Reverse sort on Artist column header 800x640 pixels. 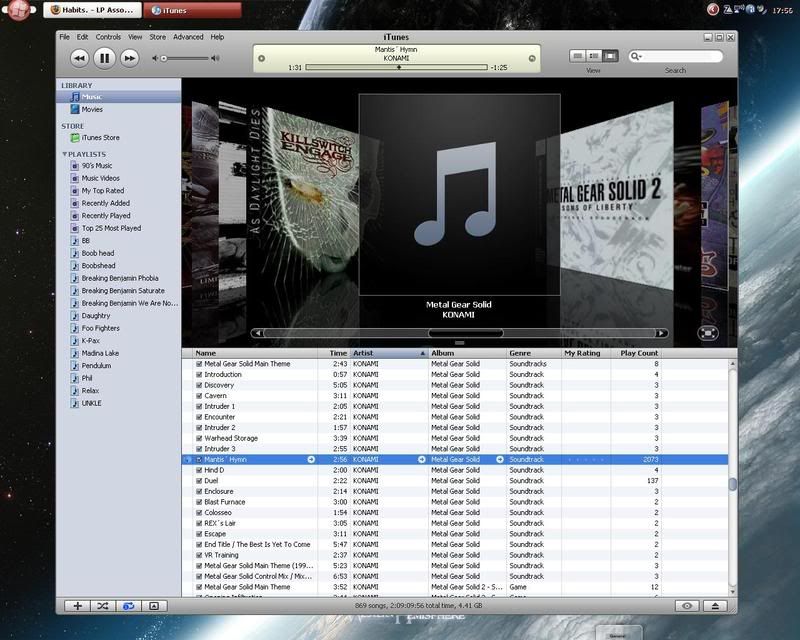[x=389, y=353]
